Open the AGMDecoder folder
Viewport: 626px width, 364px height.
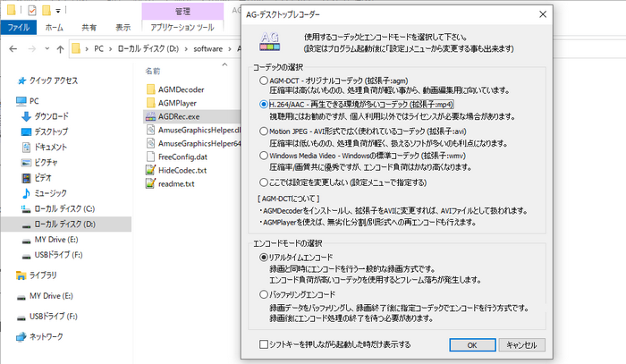[150, 89]
